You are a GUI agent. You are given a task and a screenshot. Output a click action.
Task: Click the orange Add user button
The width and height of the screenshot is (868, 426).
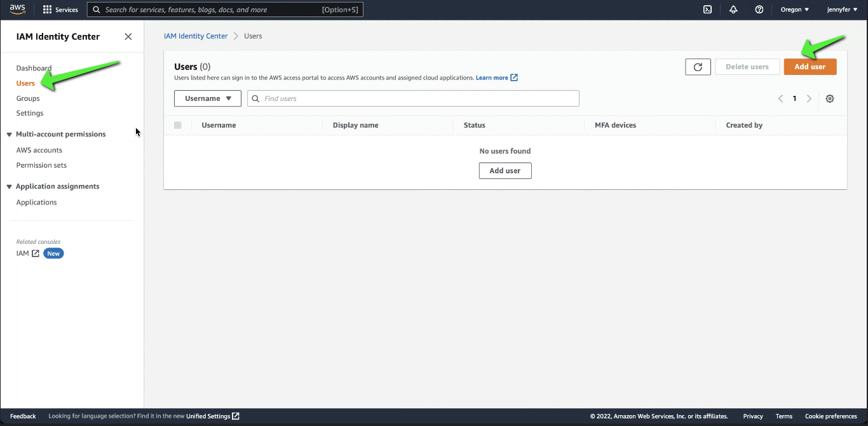click(810, 67)
